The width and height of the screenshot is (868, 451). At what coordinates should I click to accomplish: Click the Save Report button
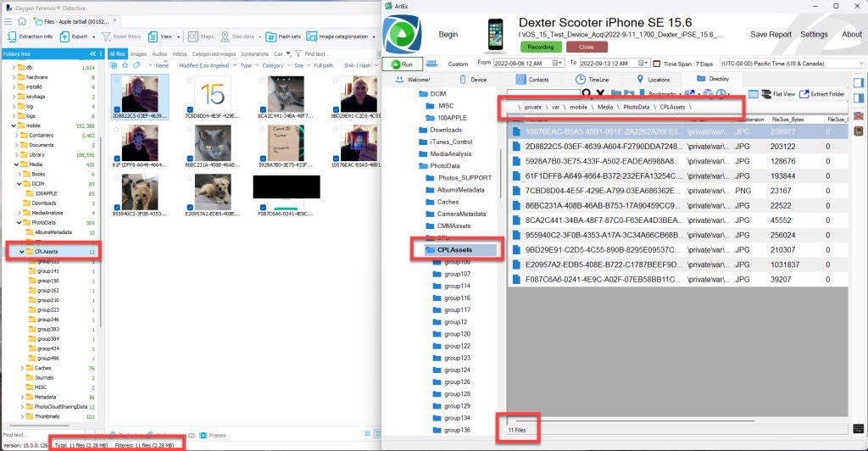pos(771,35)
